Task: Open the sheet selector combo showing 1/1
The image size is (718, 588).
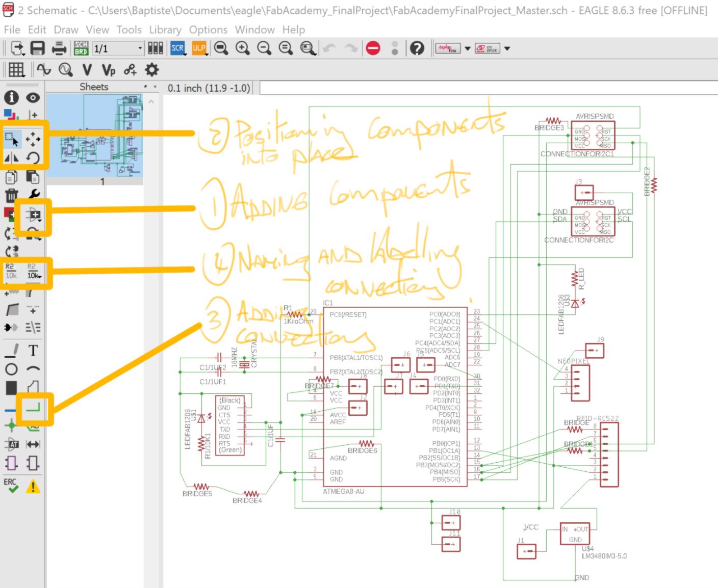Action: [x=118, y=48]
